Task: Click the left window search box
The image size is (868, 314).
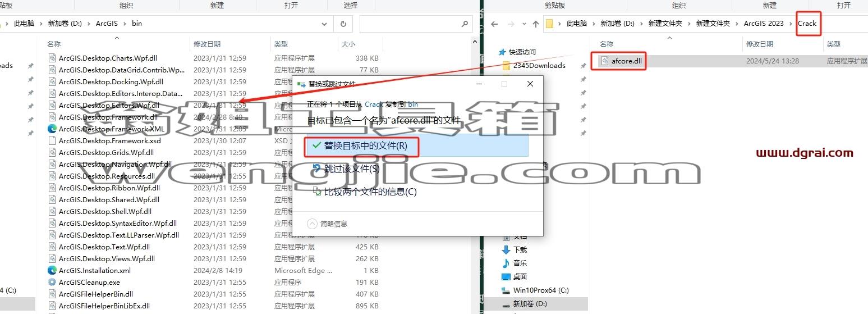Action: point(416,24)
